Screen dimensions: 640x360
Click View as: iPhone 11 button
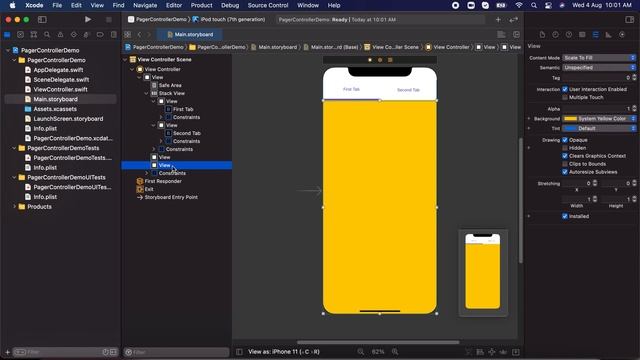(284, 352)
